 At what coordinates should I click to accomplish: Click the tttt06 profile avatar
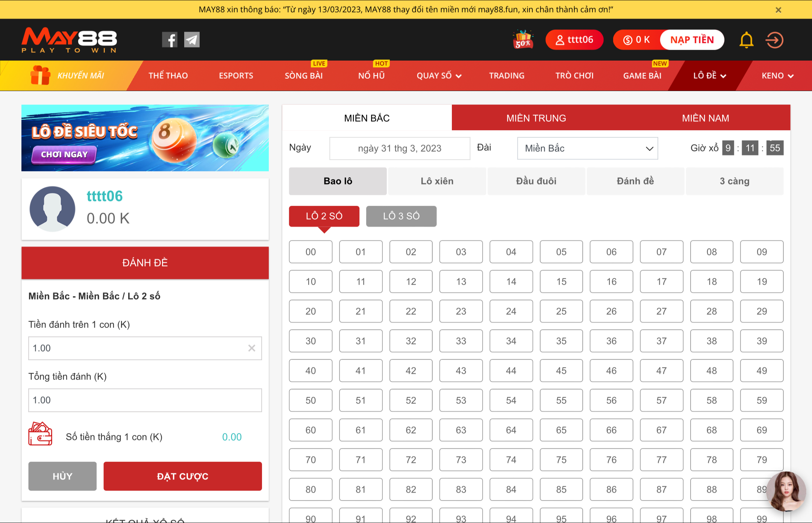click(52, 209)
